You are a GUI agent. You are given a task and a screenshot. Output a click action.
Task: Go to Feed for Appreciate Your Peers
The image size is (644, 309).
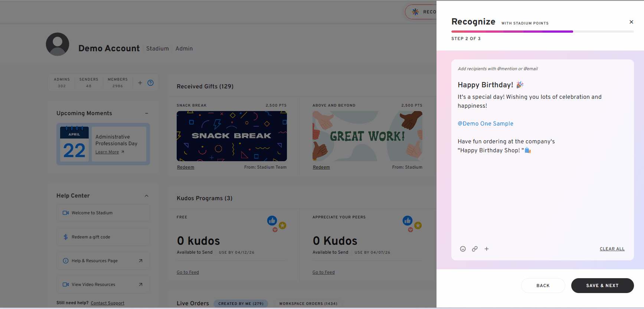pyautogui.click(x=324, y=272)
